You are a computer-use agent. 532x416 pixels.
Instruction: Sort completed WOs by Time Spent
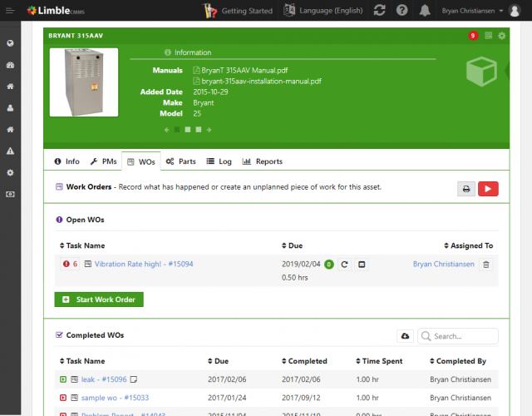(x=382, y=362)
